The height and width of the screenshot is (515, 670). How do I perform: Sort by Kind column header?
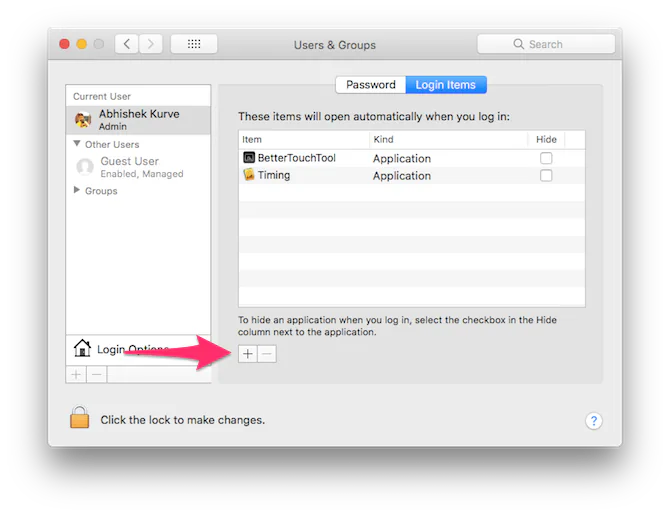coord(448,139)
